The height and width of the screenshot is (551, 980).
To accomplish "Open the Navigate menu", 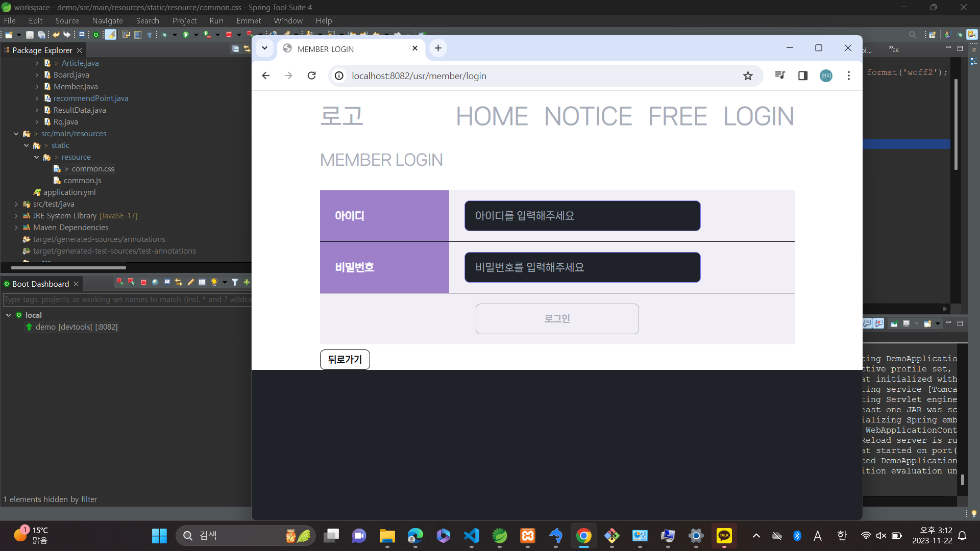I will 107,20.
